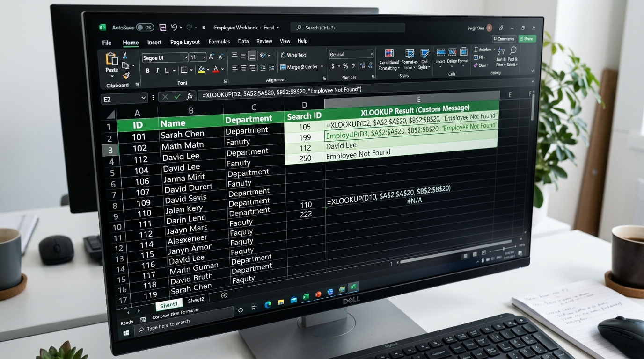The width and height of the screenshot is (644, 359).
Task: Click the green Enter checkmark in formula bar
Action: pyautogui.click(x=177, y=96)
